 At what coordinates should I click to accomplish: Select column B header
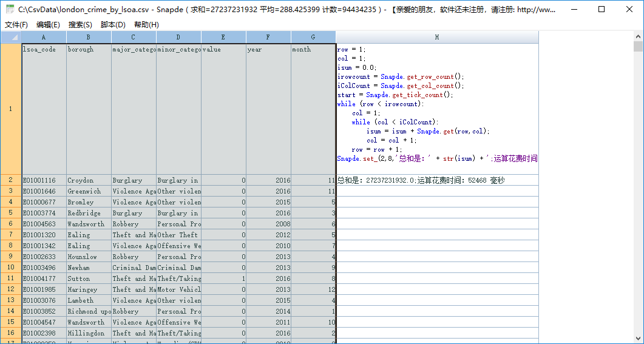point(89,37)
